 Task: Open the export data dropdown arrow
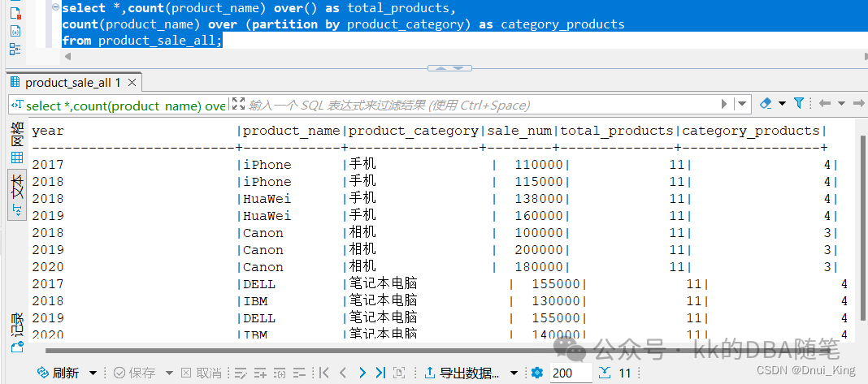point(514,373)
